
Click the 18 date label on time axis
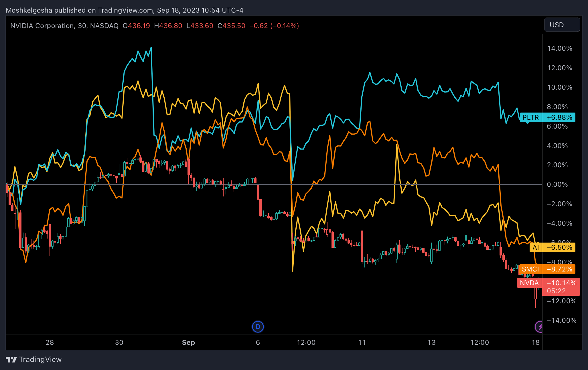coord(536,343)
